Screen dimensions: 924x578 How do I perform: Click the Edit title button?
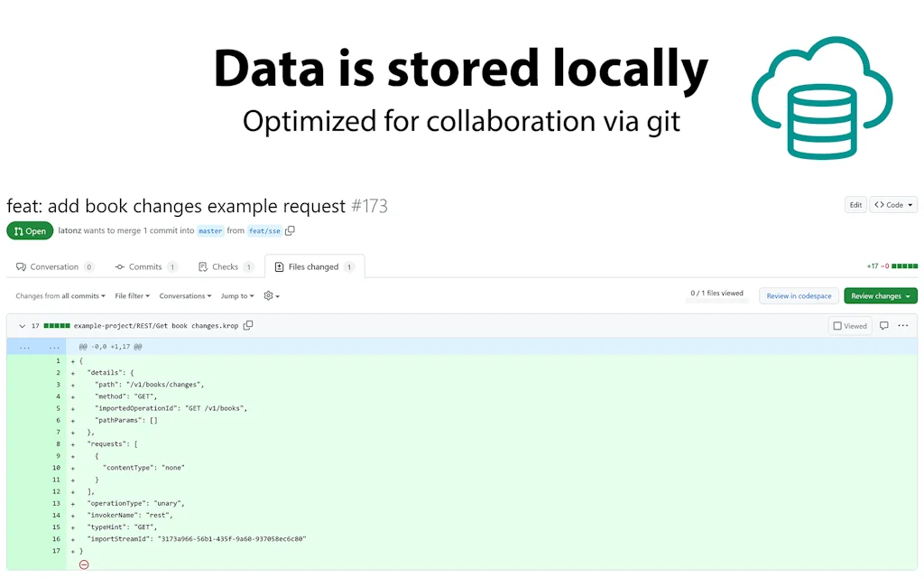[855, 205]
